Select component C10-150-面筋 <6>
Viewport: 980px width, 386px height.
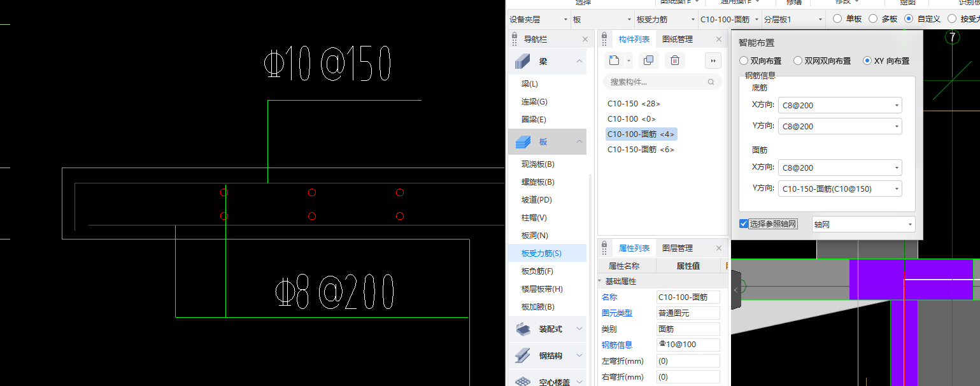click(x=641, y=150)
